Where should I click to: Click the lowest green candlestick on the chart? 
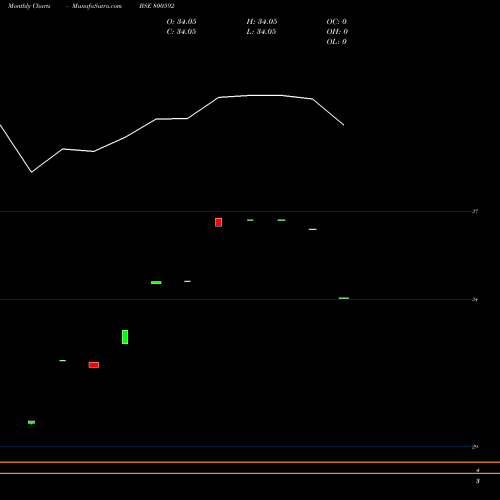coord(31,422)
